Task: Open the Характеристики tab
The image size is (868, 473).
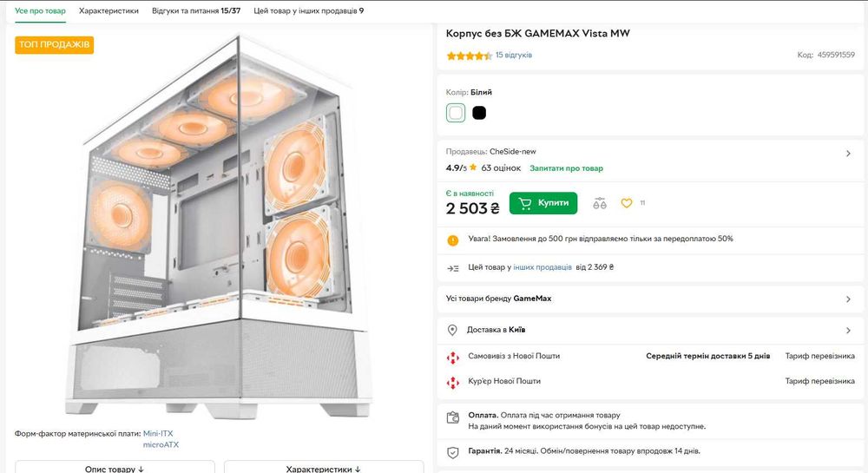Action: pos(108,11)
